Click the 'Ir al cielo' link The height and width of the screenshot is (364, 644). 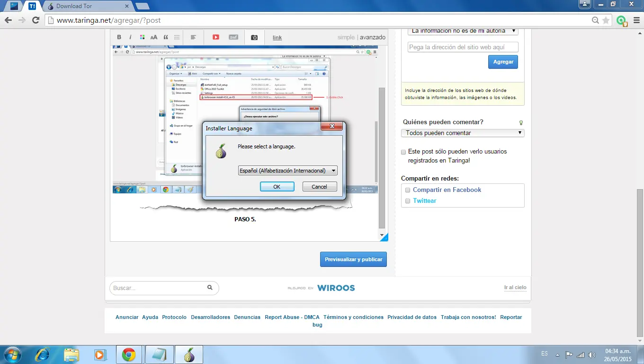point(515,287)
